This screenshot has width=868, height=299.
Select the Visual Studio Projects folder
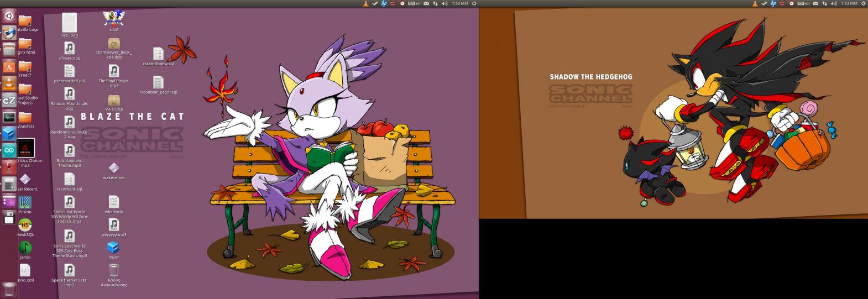pyautogui.click(x=25, y=94)
